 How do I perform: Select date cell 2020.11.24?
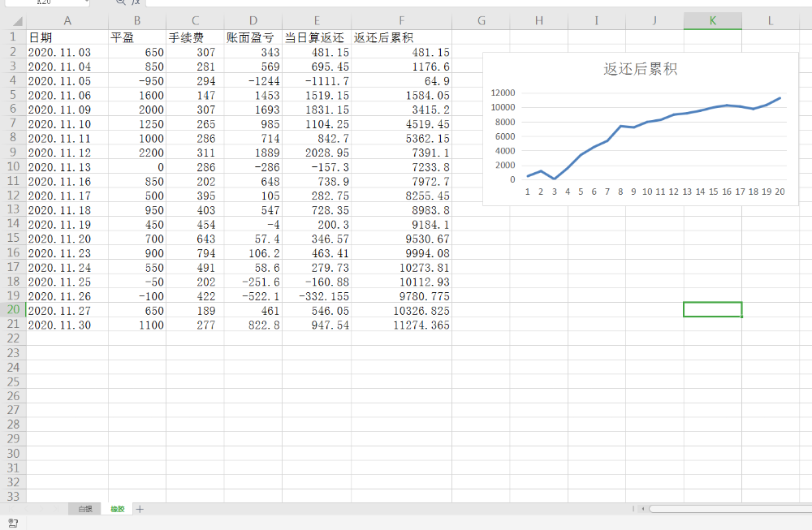click(x=67, y=268)
